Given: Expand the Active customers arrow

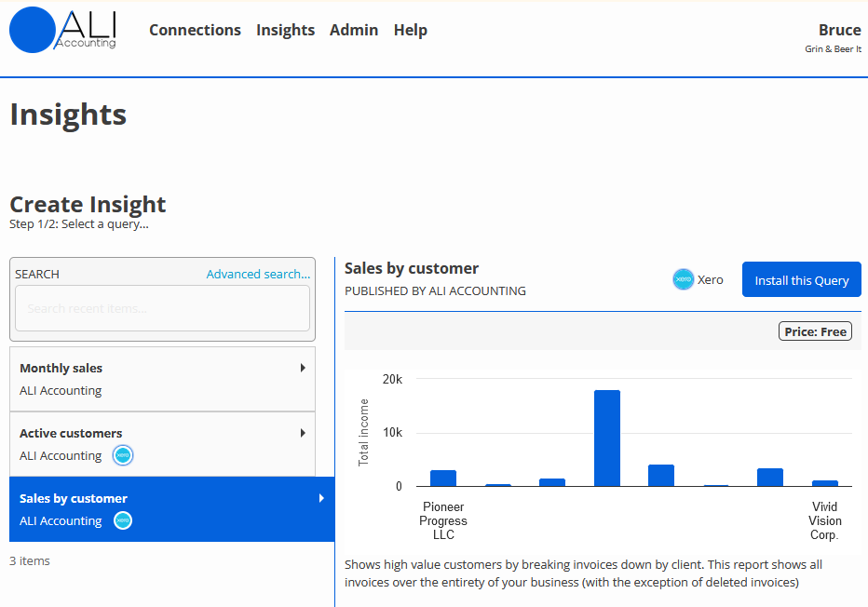Looking at the screenshot, I should click(303, 433).
